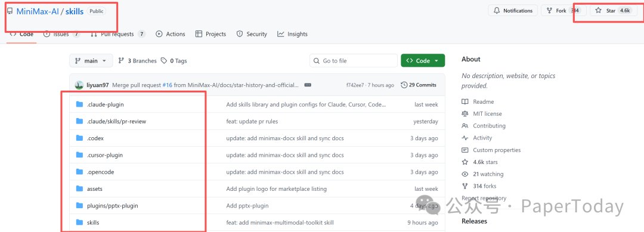View the 21 watching link
The image size is (644, 232).
(x=488, y=174)
